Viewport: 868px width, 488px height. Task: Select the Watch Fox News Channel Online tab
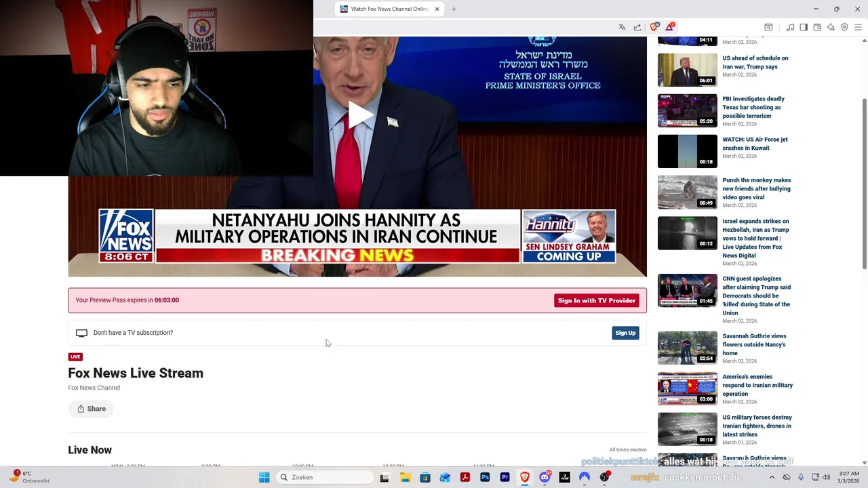click(x=389, y=9)
